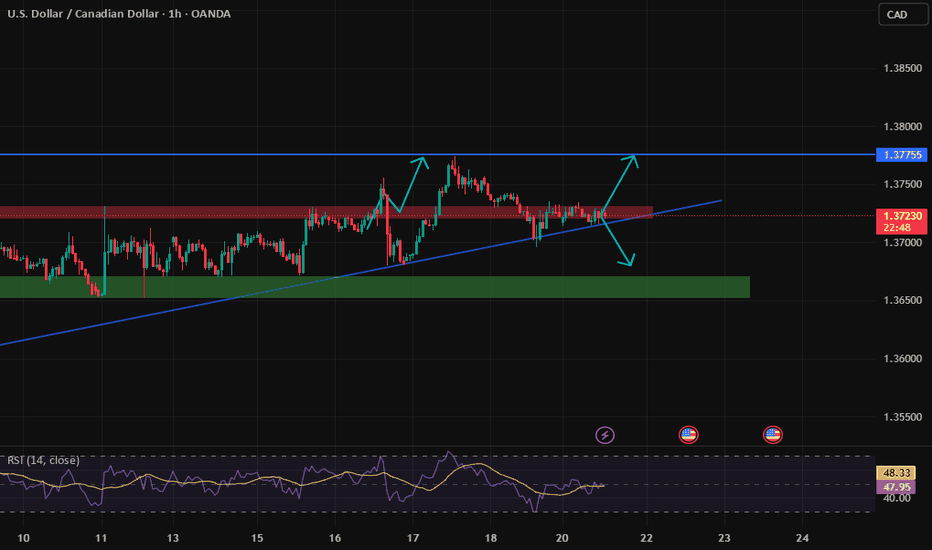Screen dimensions: 932x550
Task: Click date 10 on the time axis
Action: (23, 538)
